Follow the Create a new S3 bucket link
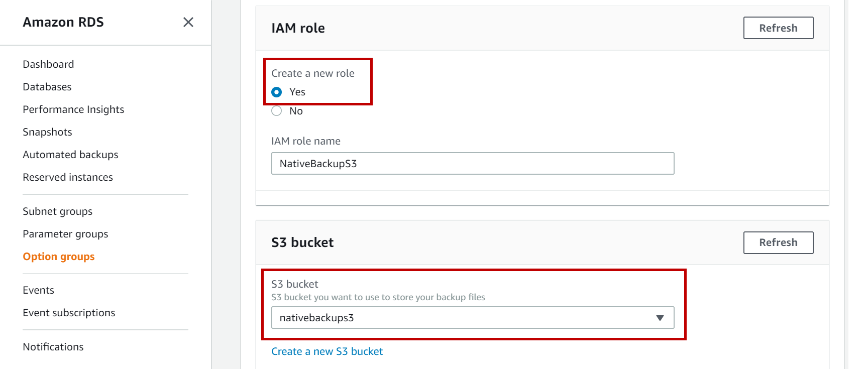Screen dimensions: 868x377 (327, 351)
